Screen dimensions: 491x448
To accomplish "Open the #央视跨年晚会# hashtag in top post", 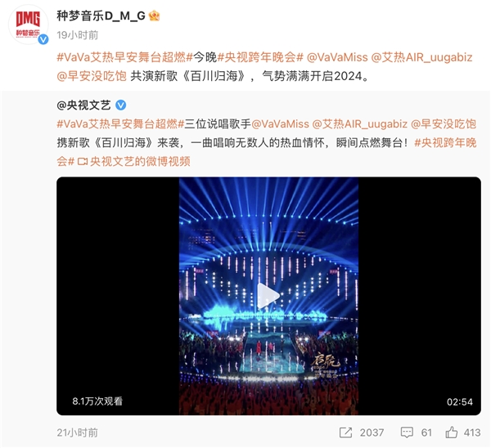I will 260,57.
